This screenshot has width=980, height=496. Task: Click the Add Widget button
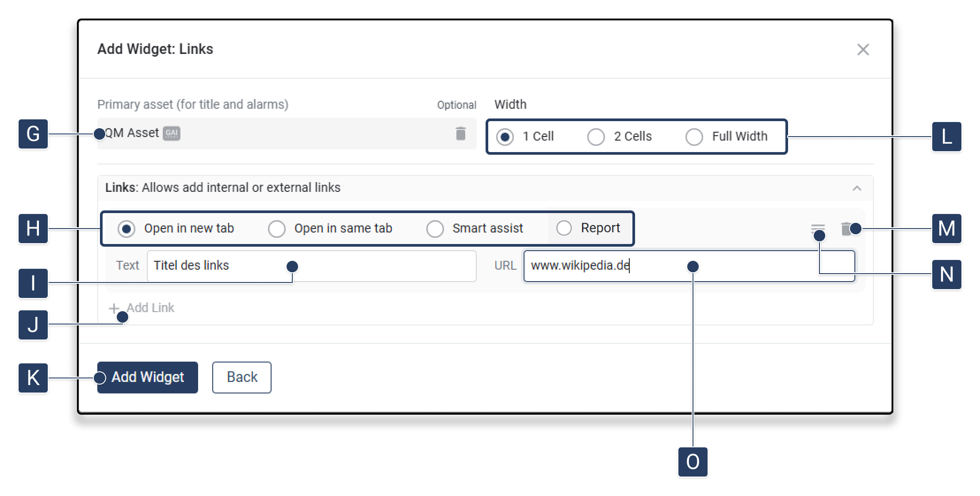(148, 378)
